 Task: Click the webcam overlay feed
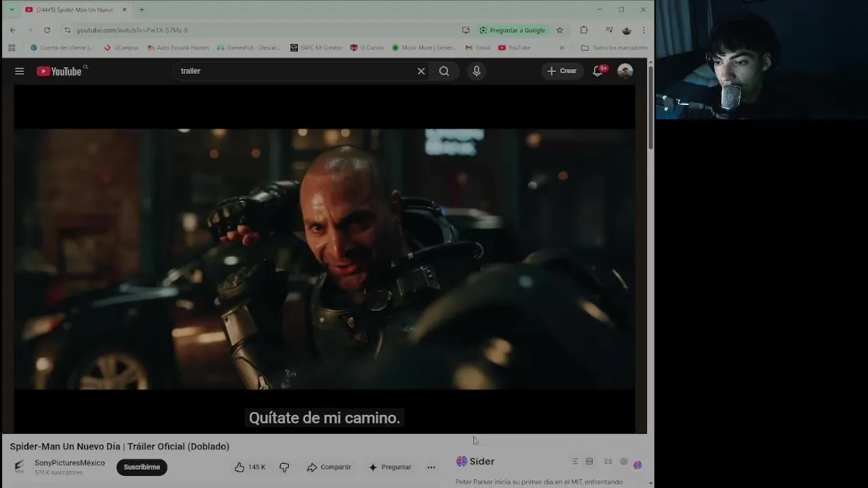pos(762,60)
